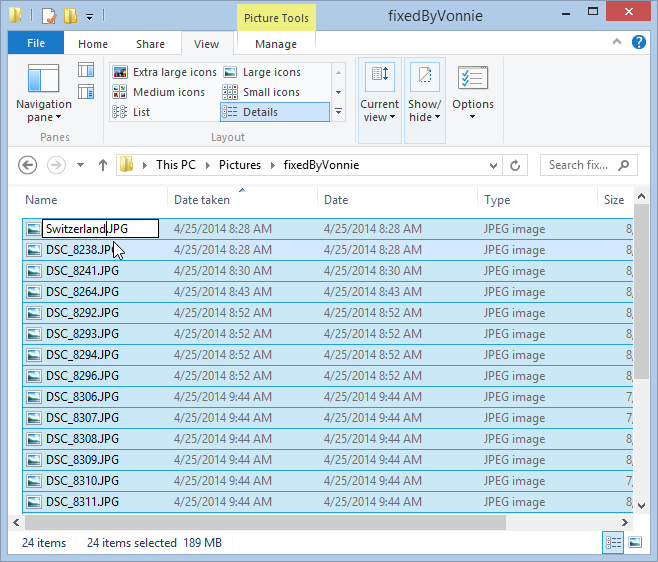This screenshot has height=562, width=658.
Task: Customize Quick Access Toolbar dropdown
Action: 89,17
